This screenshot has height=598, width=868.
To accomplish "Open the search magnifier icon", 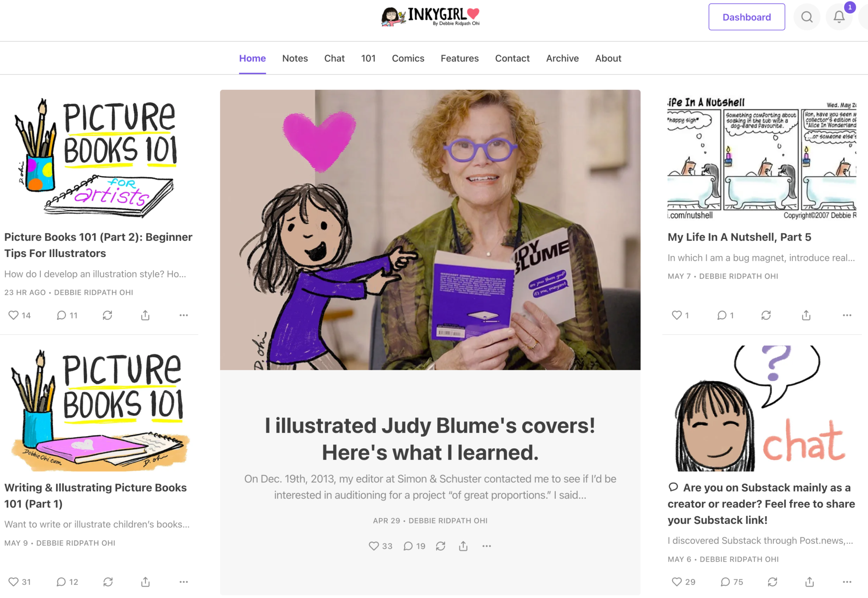I will [807, 17].
